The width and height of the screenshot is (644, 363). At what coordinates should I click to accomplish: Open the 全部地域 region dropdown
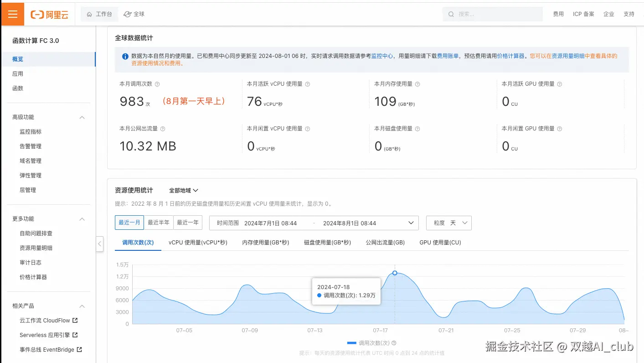[184, 191]
